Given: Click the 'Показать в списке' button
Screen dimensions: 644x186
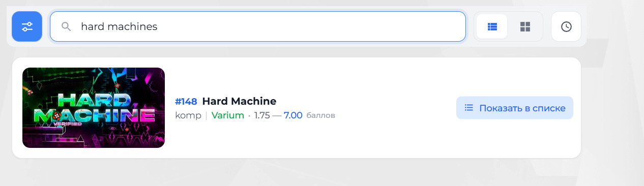Looking at the screenshot, I should (x=515, y=108).
